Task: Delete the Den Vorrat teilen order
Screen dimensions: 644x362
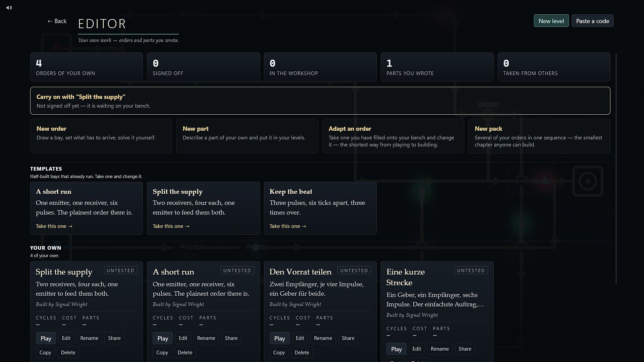Action: [x=302, y=353]
